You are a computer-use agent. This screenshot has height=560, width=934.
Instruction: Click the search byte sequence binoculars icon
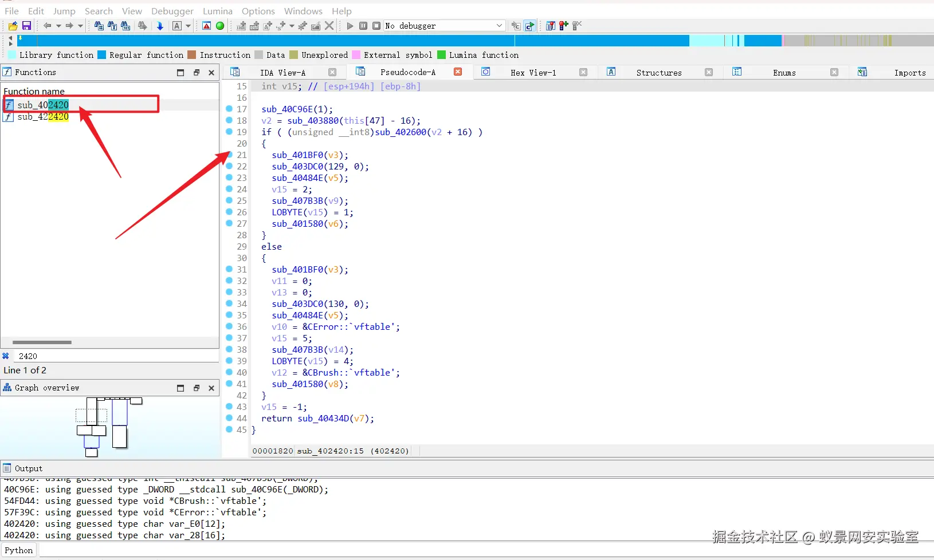pyautogui.click(x=126, y=26)
